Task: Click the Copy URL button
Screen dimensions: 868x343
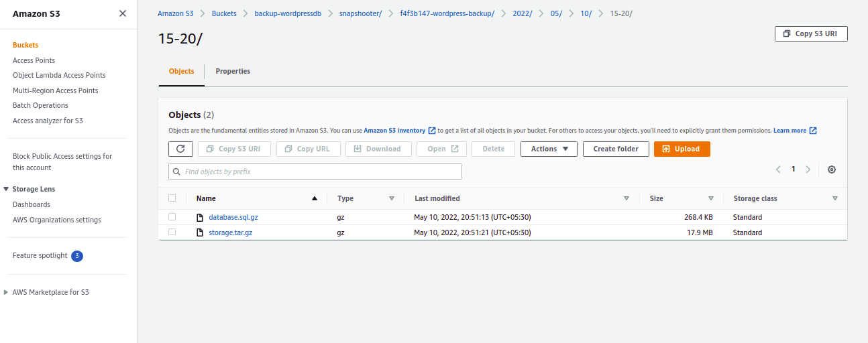Action: [x=309, y=149]
